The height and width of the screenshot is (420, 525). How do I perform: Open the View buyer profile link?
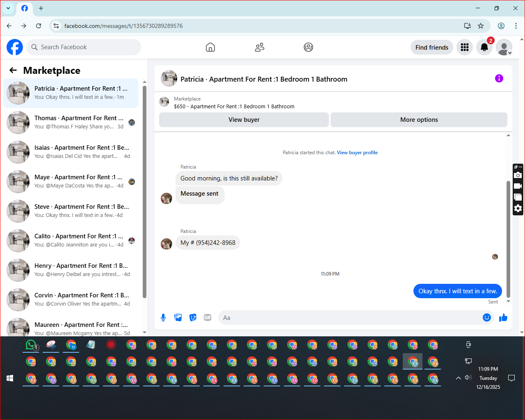(357, 153)
